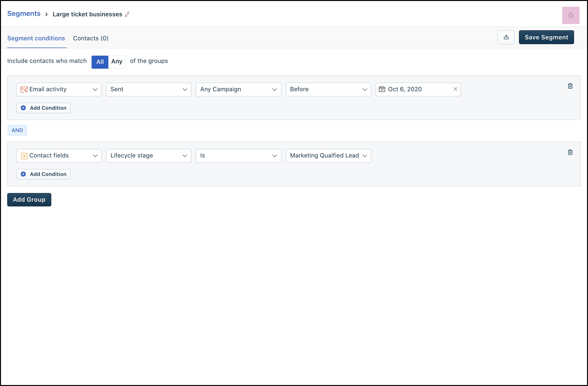The width and height of the screenshot is (588, 386).
Task: Click the pencil icon to rename segment
Action: pos(127,14)
